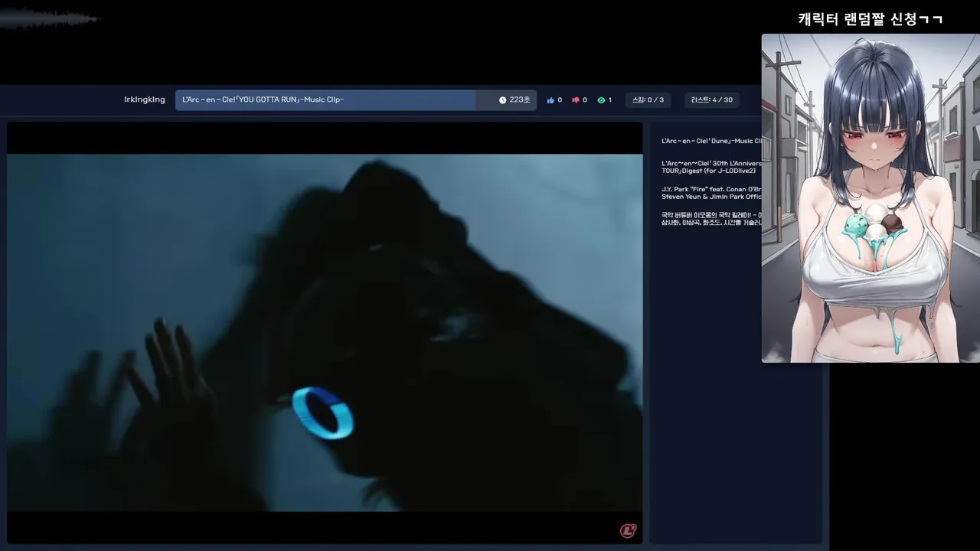This screenshot has height=551, width=980.
Task: Click the green eye viewers icon
Action: 601,100
